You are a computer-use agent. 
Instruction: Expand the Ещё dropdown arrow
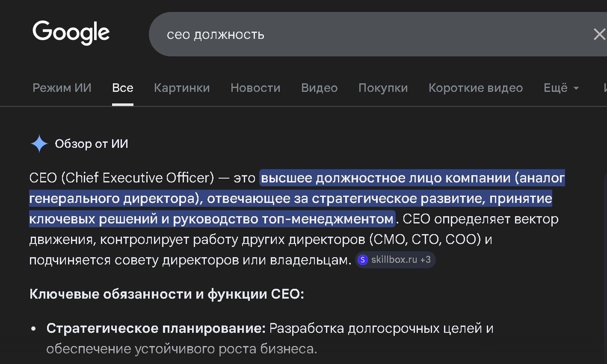576,88
